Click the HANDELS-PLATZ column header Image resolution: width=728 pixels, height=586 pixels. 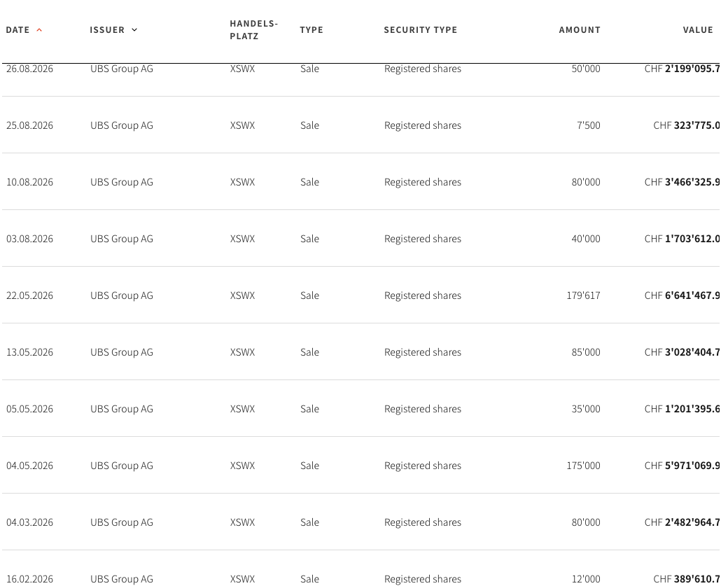coord(253,29)
